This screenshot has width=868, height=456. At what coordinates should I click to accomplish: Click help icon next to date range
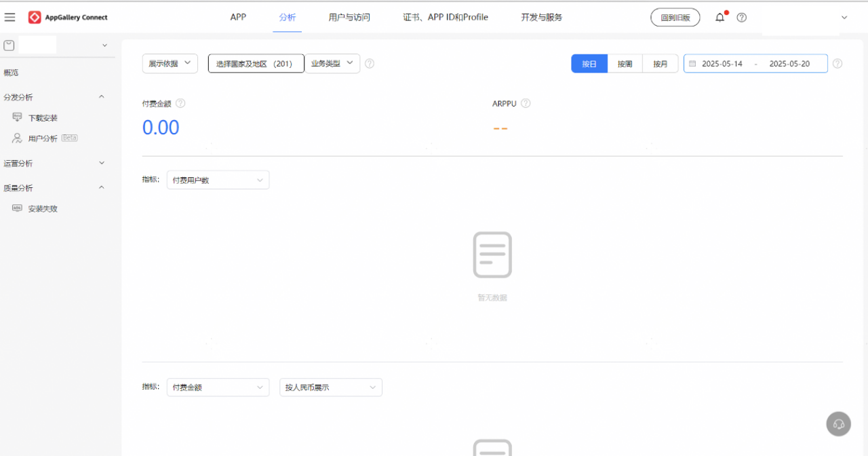pyautogui.click(x=837, y=64)
